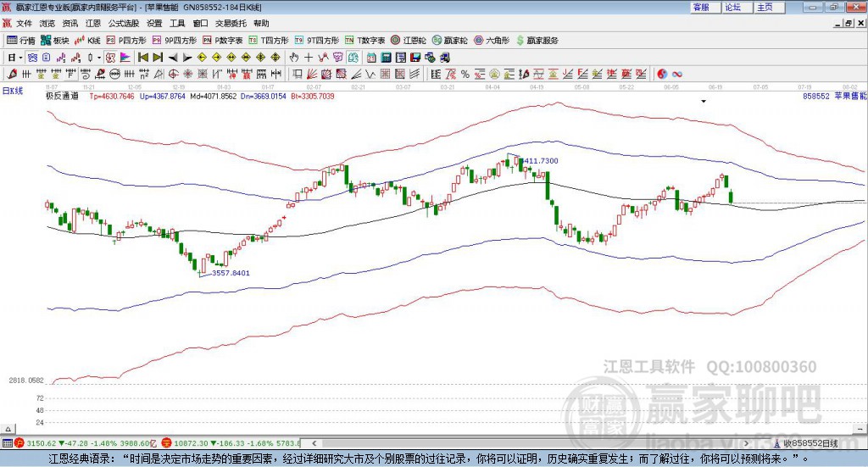Click the 客服 customer service button
This screenshot has width=868, height=467.
(705, 7)
